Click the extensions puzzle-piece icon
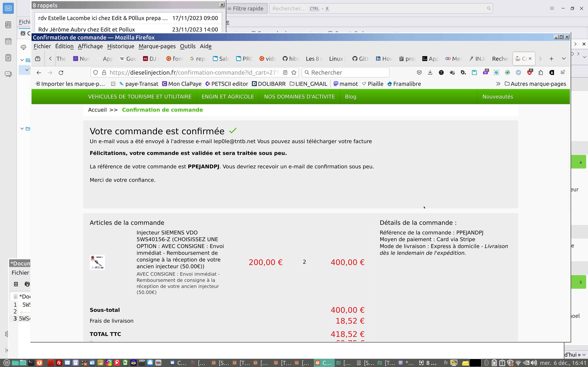Image resolution: width=588 pixels, height=367 pixels. (x=541, y=73)
